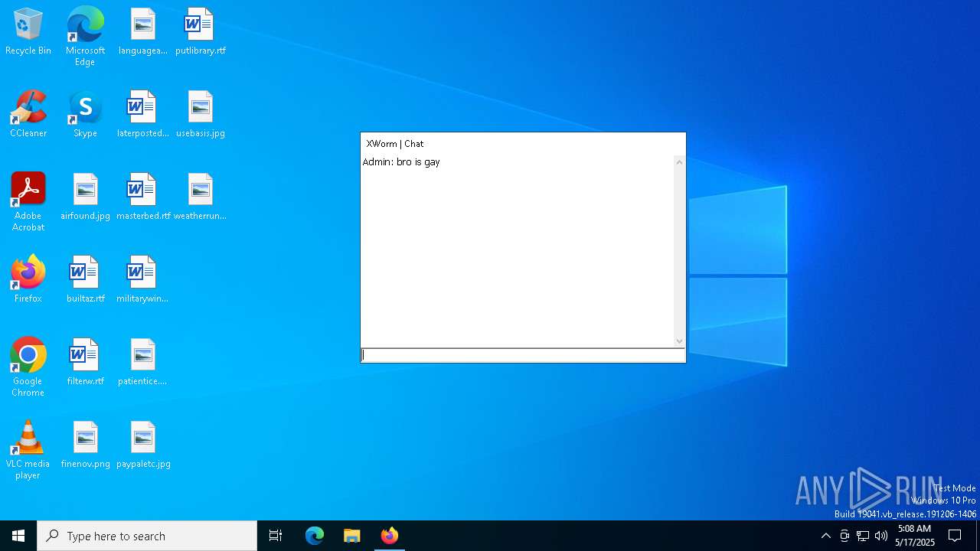The image size is (980, 551).
Task: Open Firefox desktop shortcut
Action: (28, 280)
